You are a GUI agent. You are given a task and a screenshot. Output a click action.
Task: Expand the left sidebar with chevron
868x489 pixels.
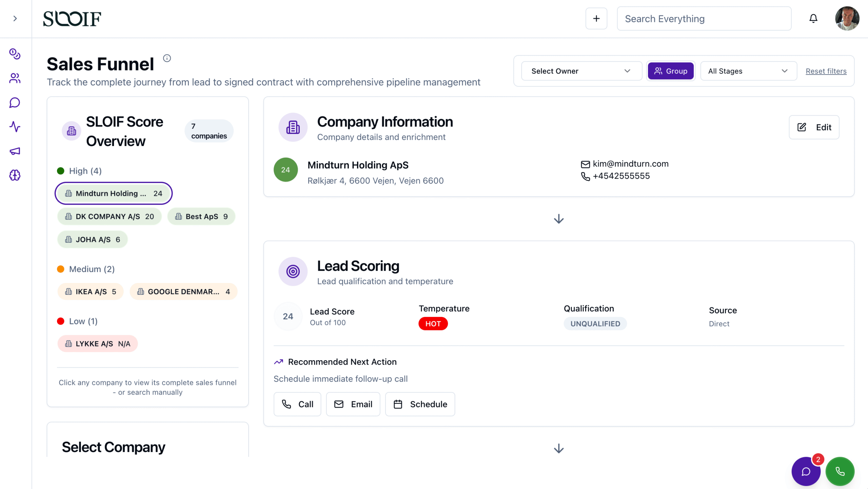[15, 19]
